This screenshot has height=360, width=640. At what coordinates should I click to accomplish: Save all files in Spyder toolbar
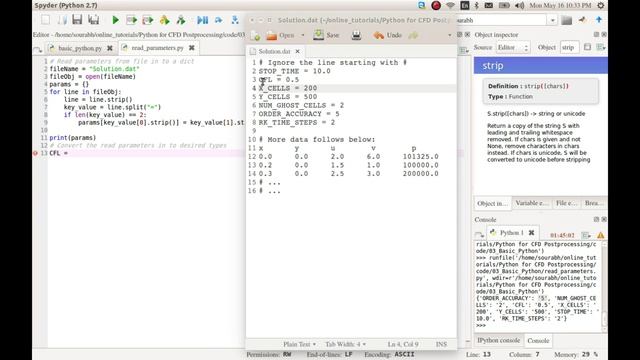(93, 20)
